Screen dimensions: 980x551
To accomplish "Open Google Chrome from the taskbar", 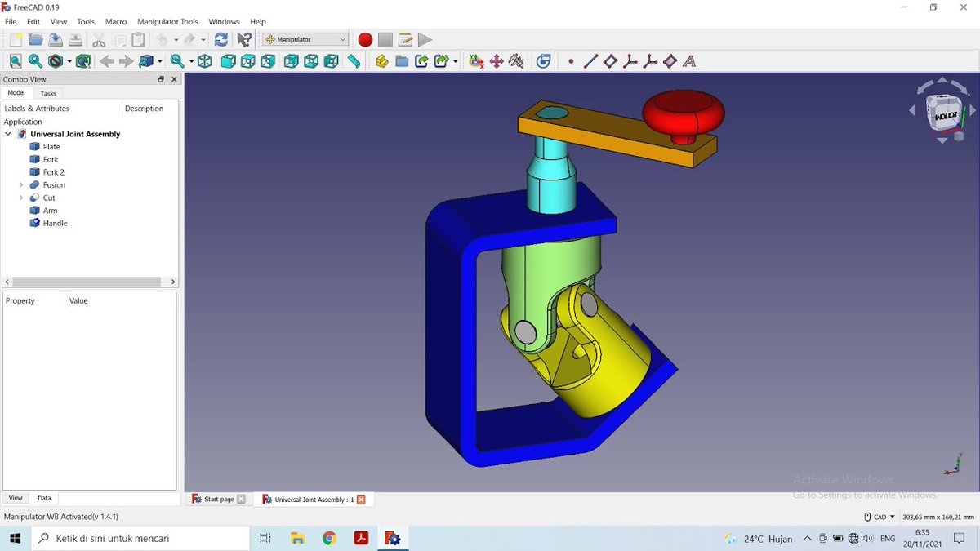I will [329, 538].
